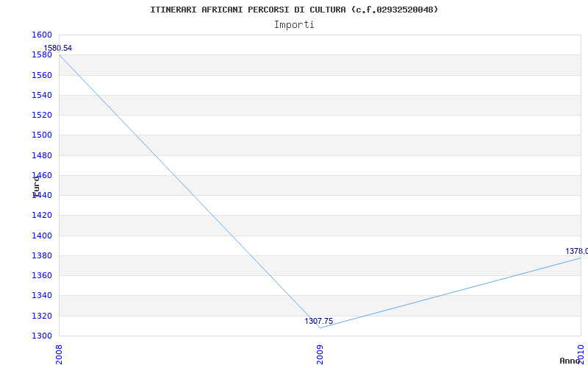Viewport: 588px width, 368px height.
Task: Click the 2009 x-axis label
Action: click(x=320, y=355)
